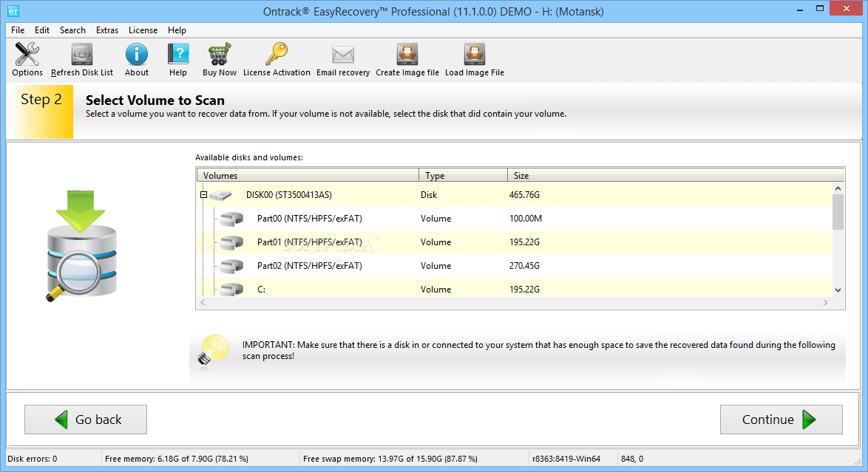Open the File menu
Image resolution: width=868 pixels, height=472 pixels.
coord(18,30)
